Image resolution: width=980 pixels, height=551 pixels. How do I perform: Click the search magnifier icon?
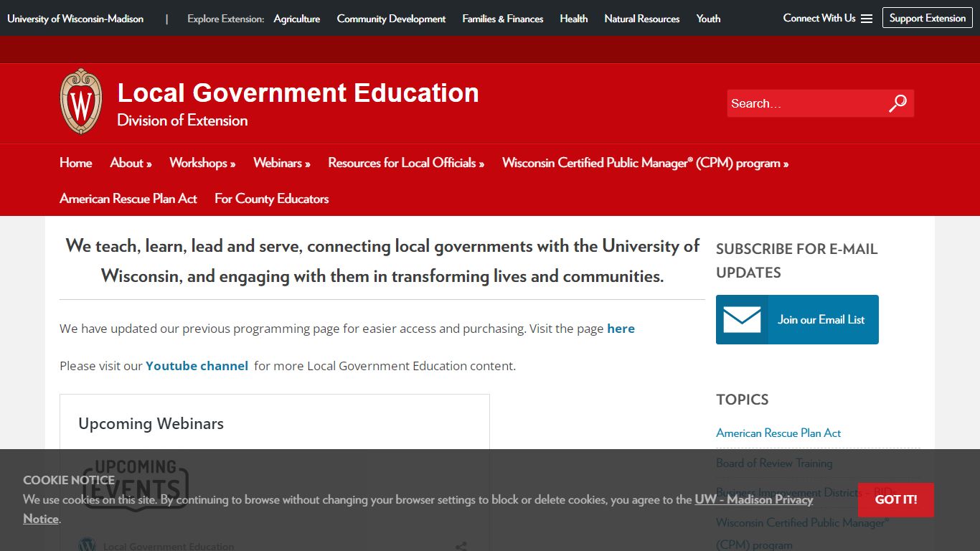[x=897, y=103]
